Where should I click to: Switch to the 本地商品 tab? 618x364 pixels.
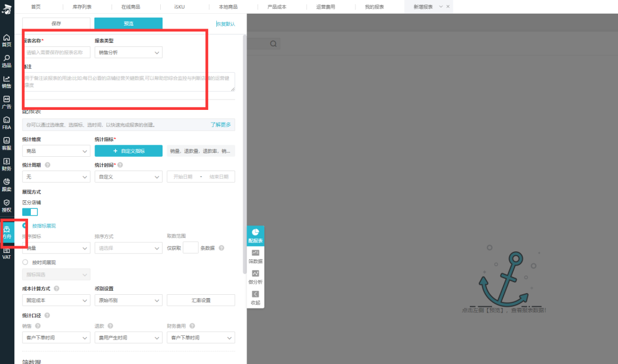point(228,7)
